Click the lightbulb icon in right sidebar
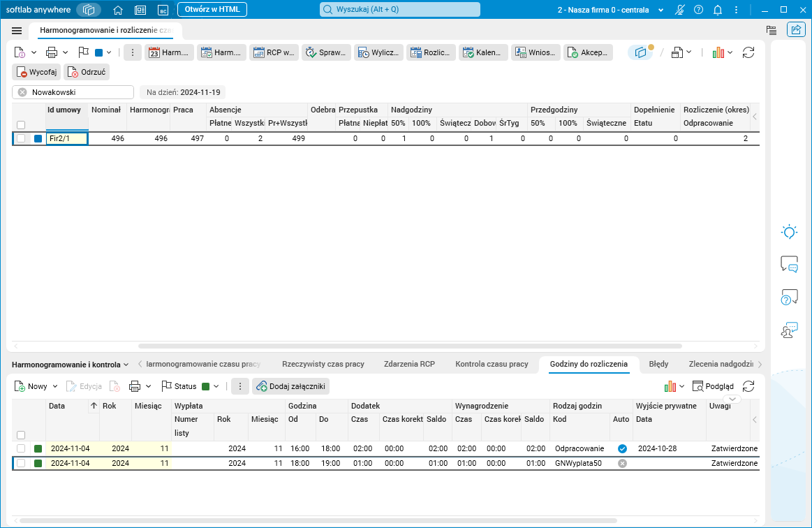This screenshot has width=812, height=528. (x=789, y=232)
